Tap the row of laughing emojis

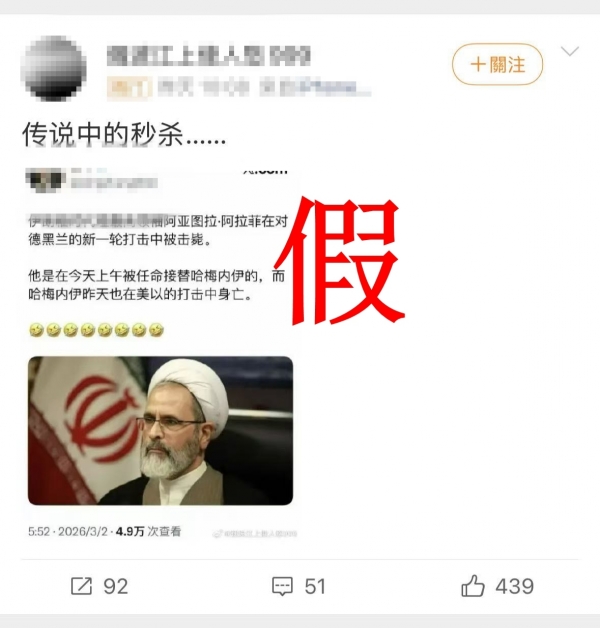point(97,330)
